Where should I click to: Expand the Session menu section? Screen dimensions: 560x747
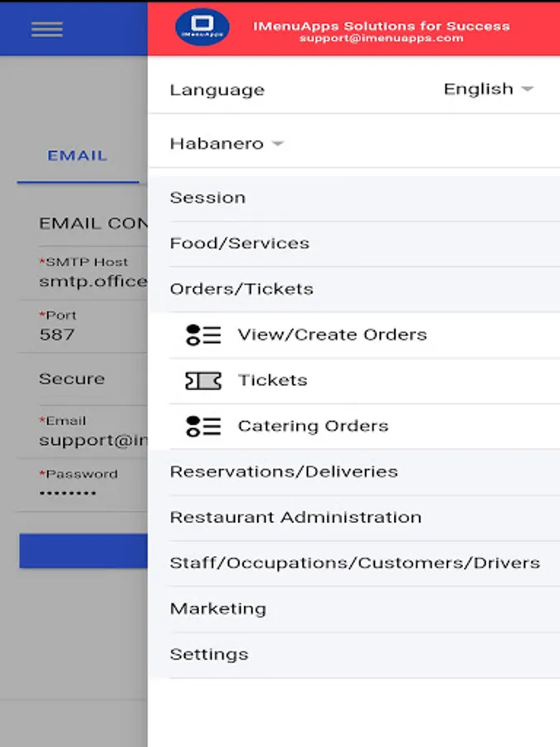353,198
